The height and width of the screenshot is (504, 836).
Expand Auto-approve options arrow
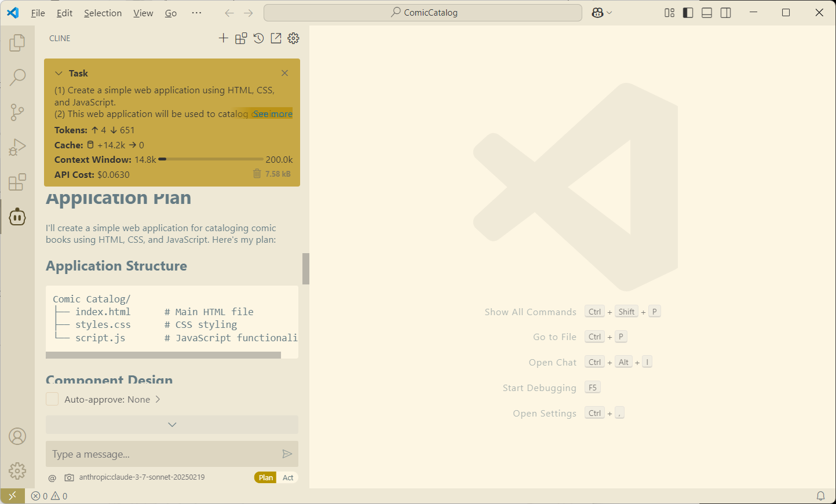click(x=158, y=399)
